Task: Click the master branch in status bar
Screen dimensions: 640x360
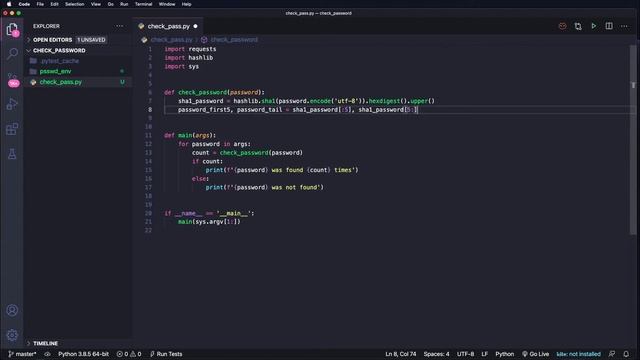Action: click(22, 354)
